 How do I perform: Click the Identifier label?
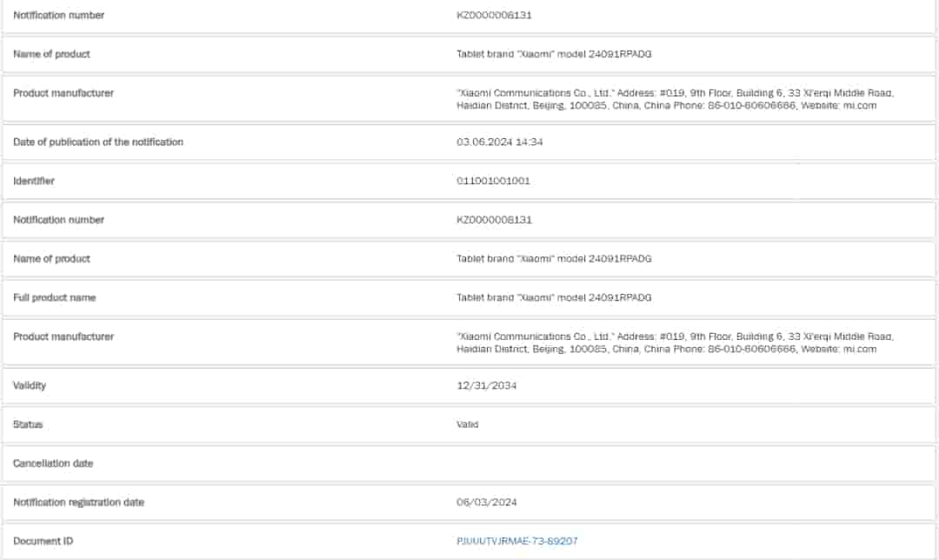(34, 181)
